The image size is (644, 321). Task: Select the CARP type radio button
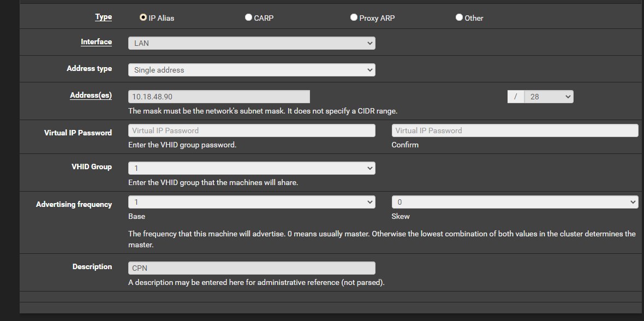pyautogui.click(x=248, y=17)
